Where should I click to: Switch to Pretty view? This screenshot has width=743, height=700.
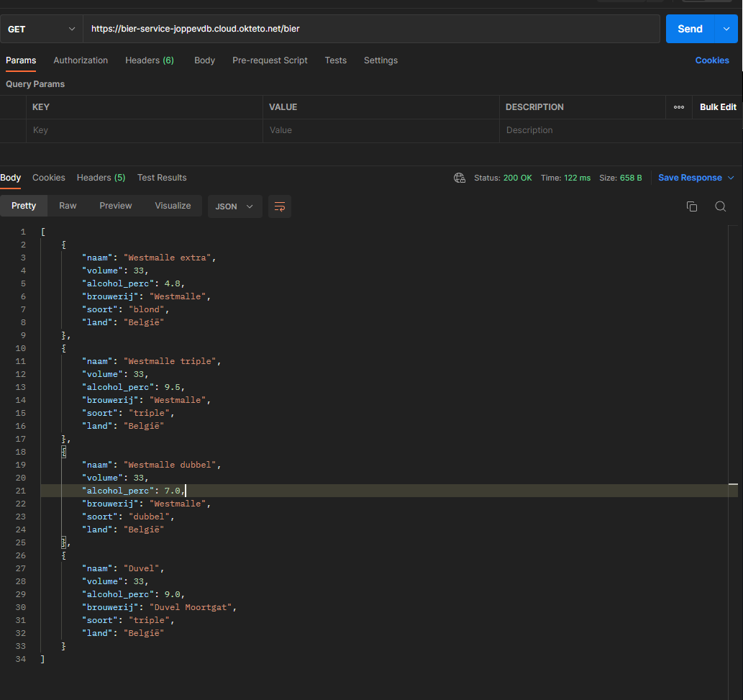pos(24,206)
